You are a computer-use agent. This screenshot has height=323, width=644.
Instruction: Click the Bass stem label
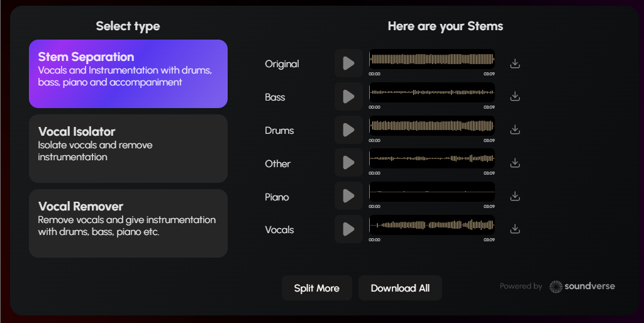pos(275,97)
